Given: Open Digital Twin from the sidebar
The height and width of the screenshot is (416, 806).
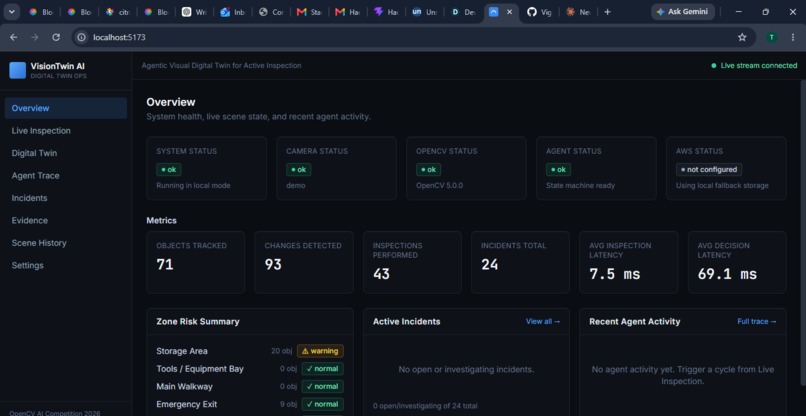Looking at the screenshot, I should coord(66,153).
